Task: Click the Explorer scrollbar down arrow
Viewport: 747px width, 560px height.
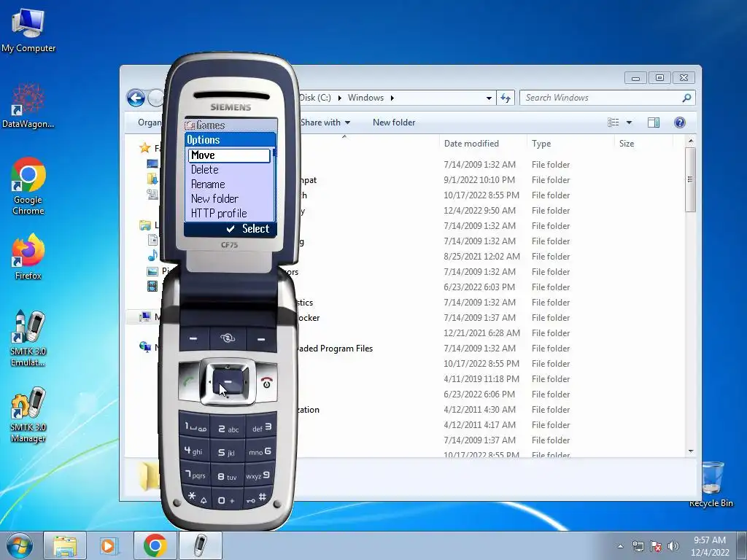Action: 691,451
